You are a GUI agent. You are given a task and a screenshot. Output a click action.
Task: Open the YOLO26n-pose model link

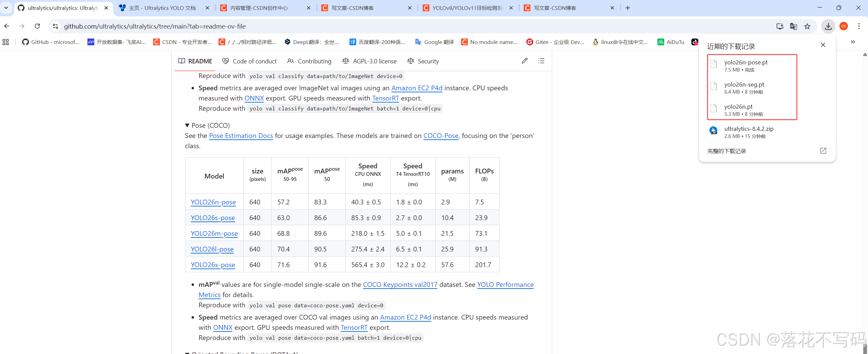(213, 202)
